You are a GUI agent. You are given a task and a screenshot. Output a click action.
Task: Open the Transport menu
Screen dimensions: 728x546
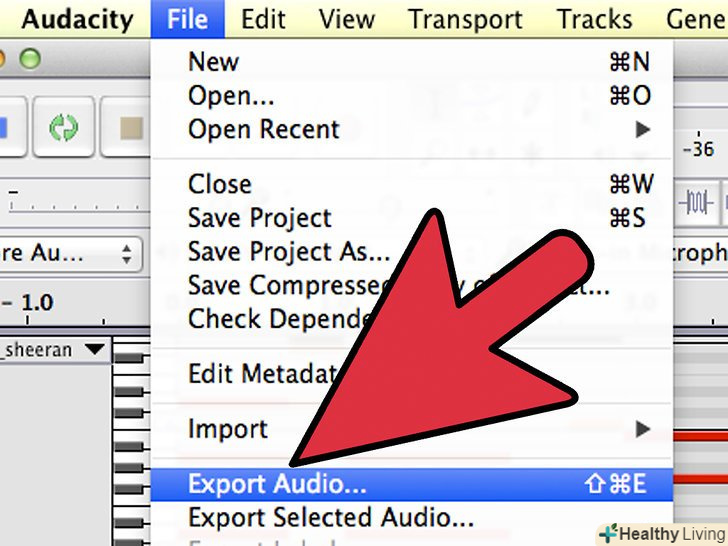[x=465, y=19]
